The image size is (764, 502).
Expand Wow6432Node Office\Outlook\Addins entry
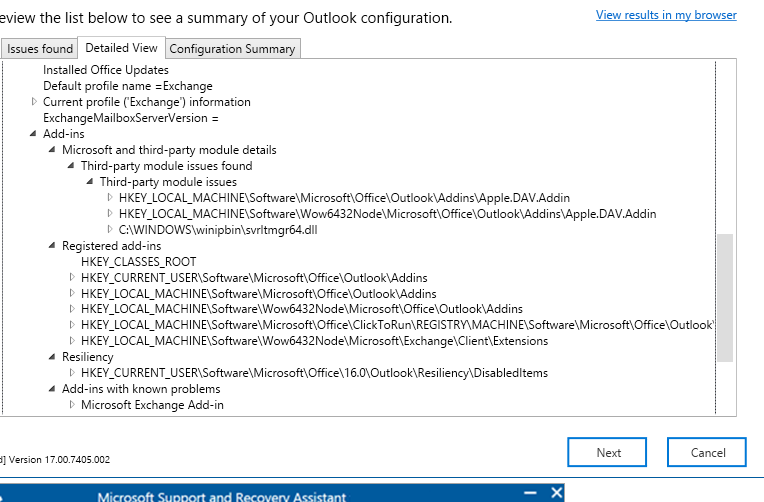coord(72,309)
